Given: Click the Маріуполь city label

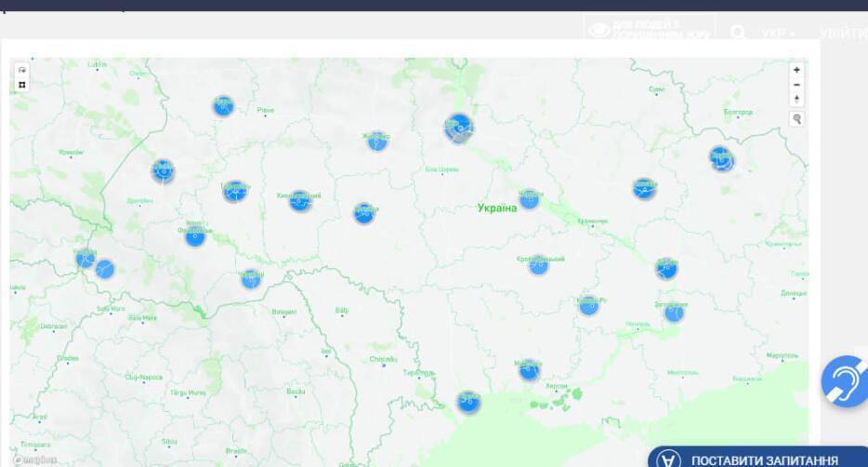Looking at the screenshot, I should (783, 355).
